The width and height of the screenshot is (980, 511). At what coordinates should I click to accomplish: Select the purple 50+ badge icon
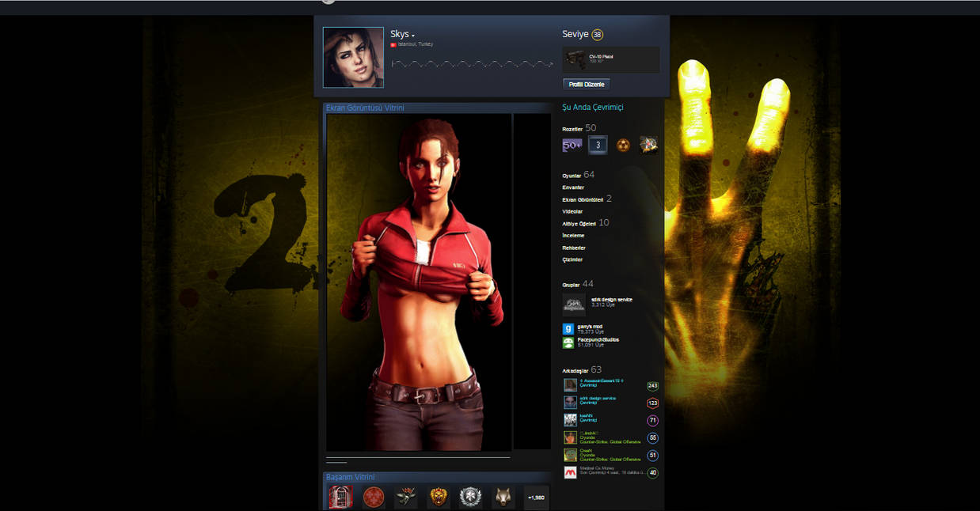[x=572, y=145]
